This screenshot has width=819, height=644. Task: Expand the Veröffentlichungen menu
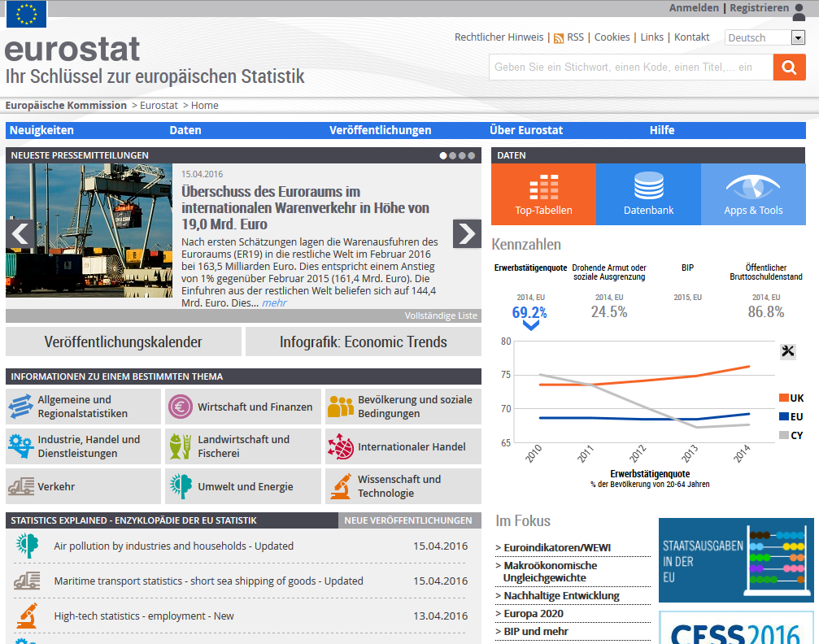(381, 130)
